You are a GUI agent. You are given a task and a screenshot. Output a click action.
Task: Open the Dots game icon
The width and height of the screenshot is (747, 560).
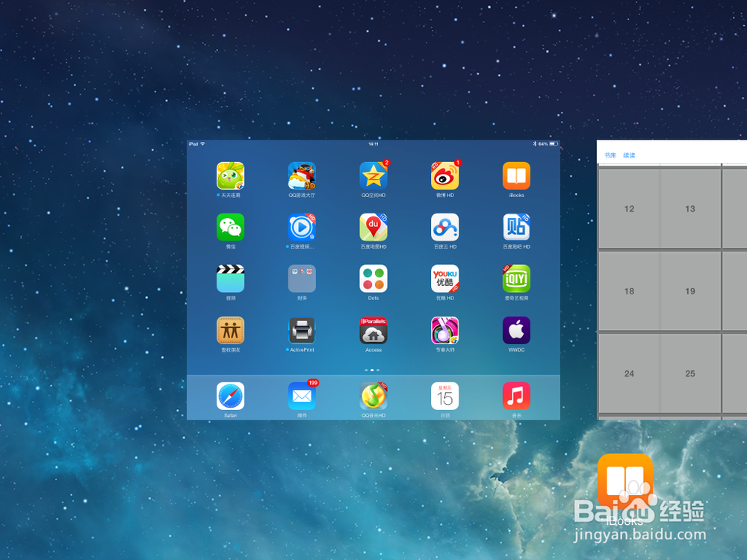point(373,279)
